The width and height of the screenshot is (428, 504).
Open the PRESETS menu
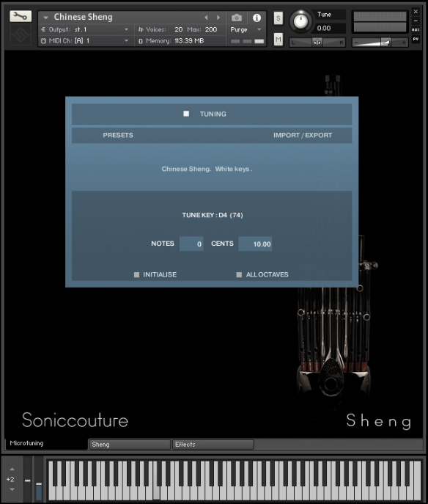click(x=118, y=135)
